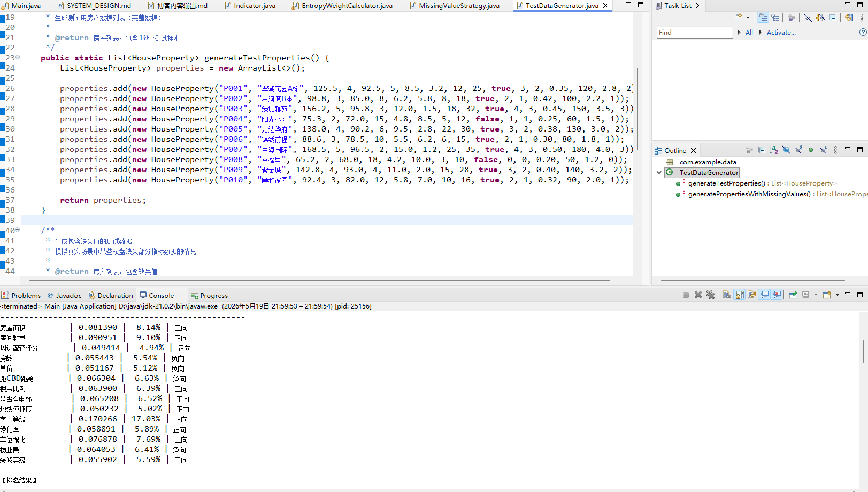Click the editor horizontal scrollbar
Viewport: 868px width, 492px height.
[x=319, y=280]
